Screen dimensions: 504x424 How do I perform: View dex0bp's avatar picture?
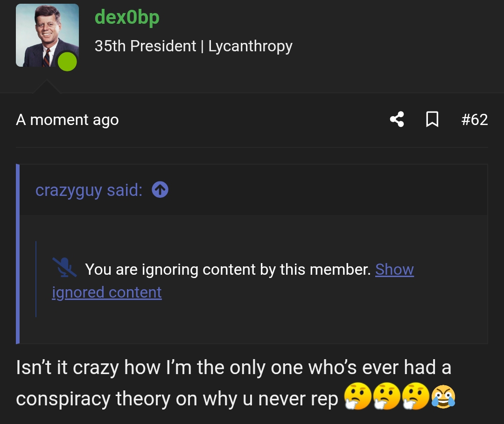pyautogui.click(x=47, y=35)
